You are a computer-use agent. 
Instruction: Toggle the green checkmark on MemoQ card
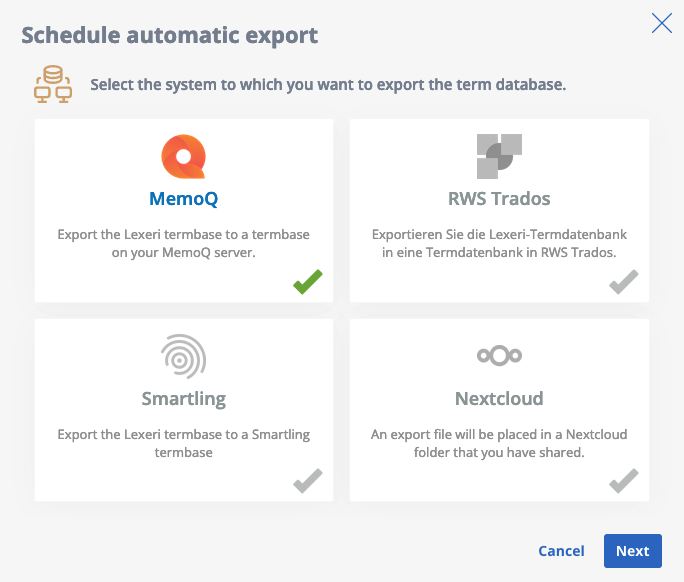click(x=308, y=283)
